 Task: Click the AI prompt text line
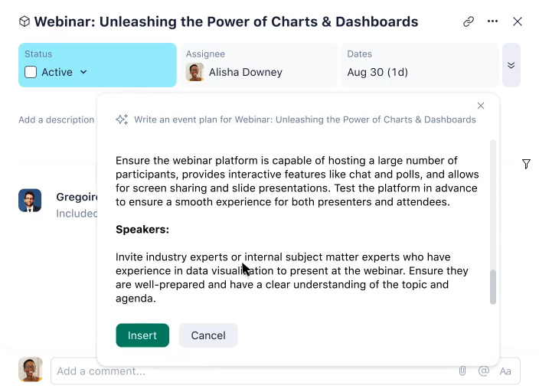click(305, 119)
